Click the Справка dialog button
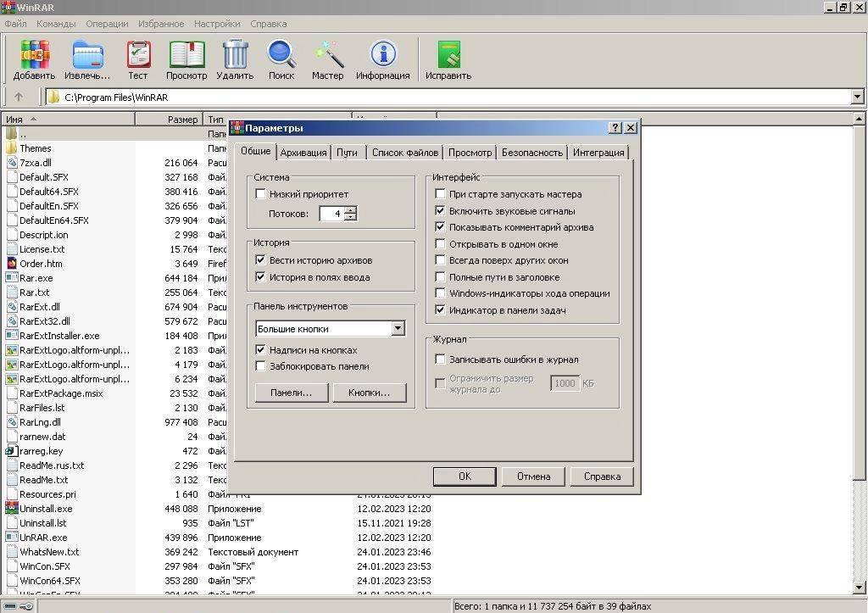Viewport: 868px width, 613px height. tap(603, 476)
